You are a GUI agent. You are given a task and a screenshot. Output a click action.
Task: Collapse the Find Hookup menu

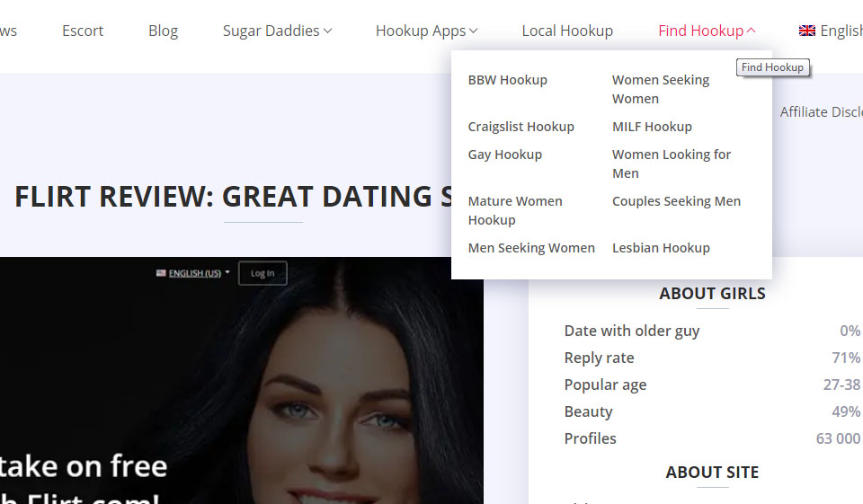[x=706, y=31]
